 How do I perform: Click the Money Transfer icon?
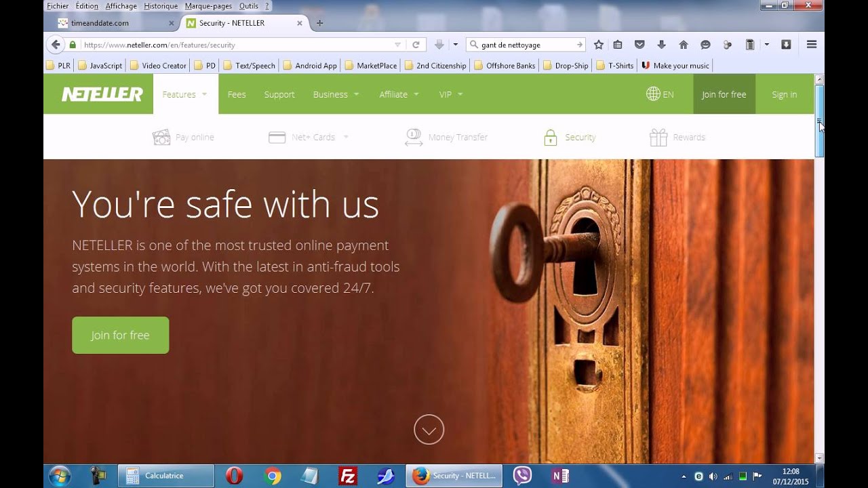point(414,137)
